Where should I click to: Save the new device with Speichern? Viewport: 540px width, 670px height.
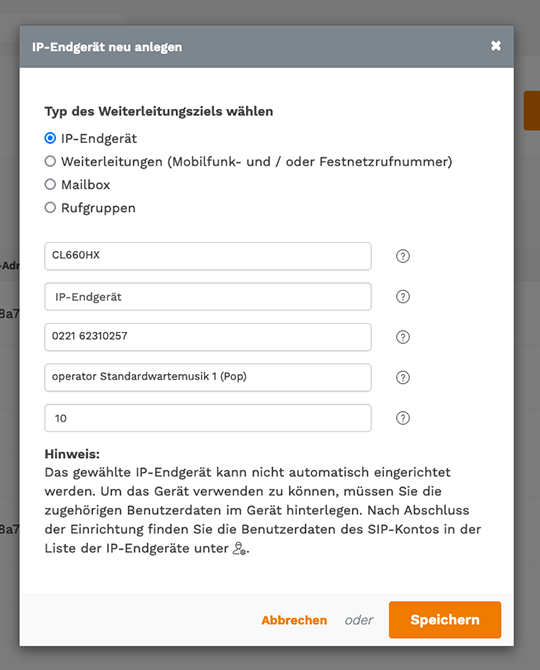(445, 620)
